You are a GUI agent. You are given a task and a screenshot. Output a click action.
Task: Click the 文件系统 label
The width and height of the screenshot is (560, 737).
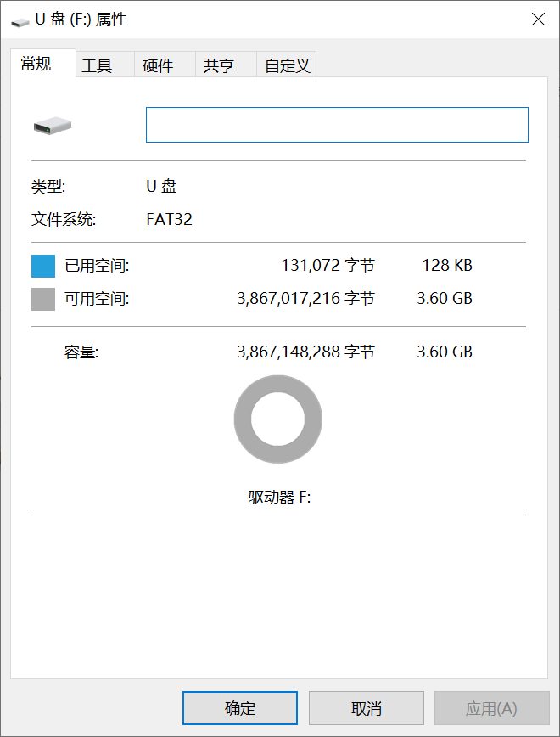(64, 220)
